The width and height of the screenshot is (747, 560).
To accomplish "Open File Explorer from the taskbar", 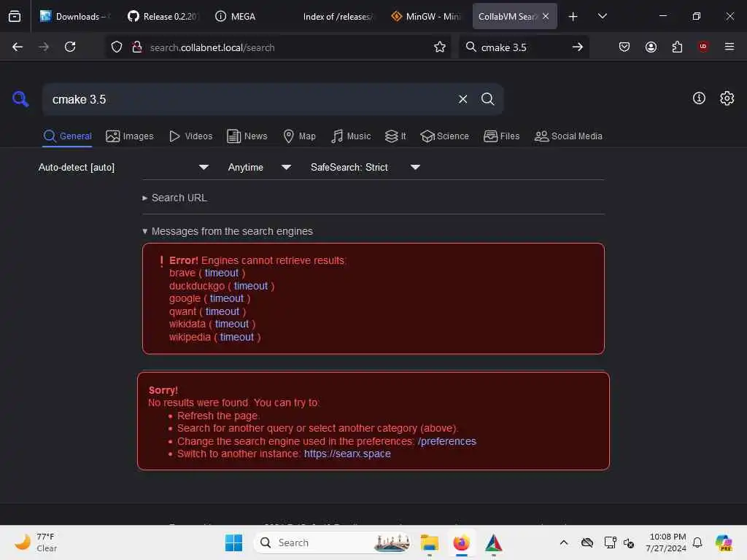I will point(429,542).
